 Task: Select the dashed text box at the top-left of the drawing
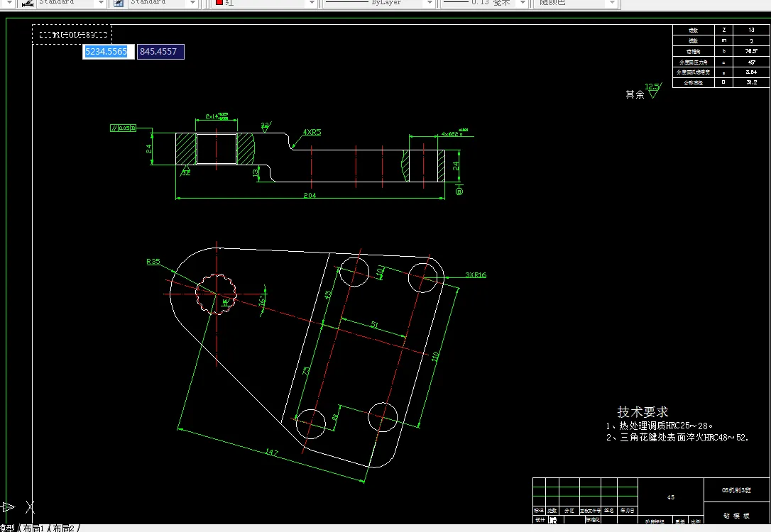(72, 34)
